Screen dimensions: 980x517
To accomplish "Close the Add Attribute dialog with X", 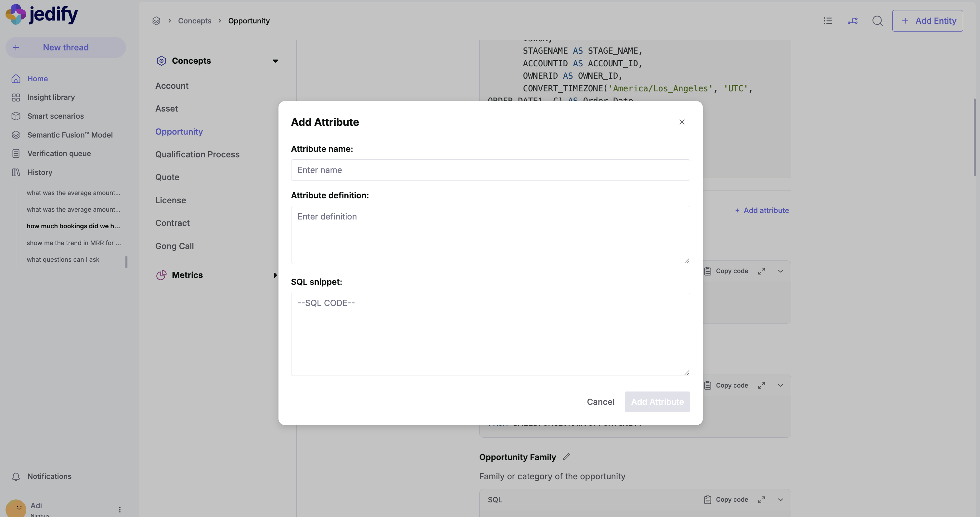I will pyautogui.click(x=682, y=122).
